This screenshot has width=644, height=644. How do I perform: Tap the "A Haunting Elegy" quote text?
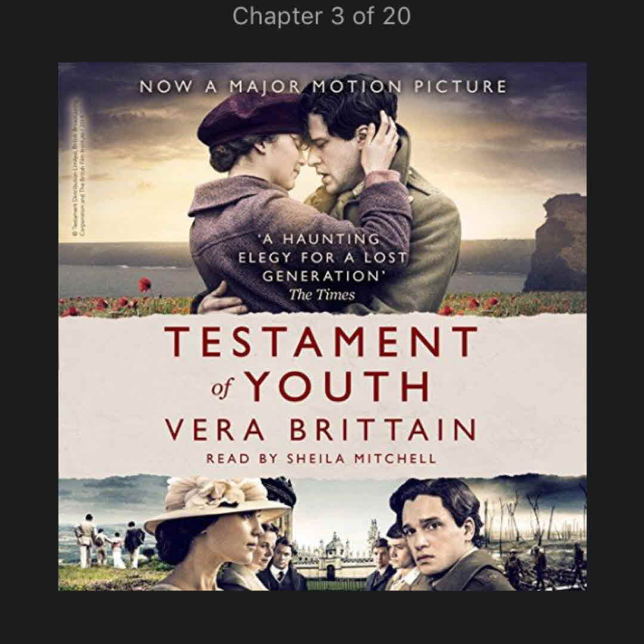click(x=323, y=257)
